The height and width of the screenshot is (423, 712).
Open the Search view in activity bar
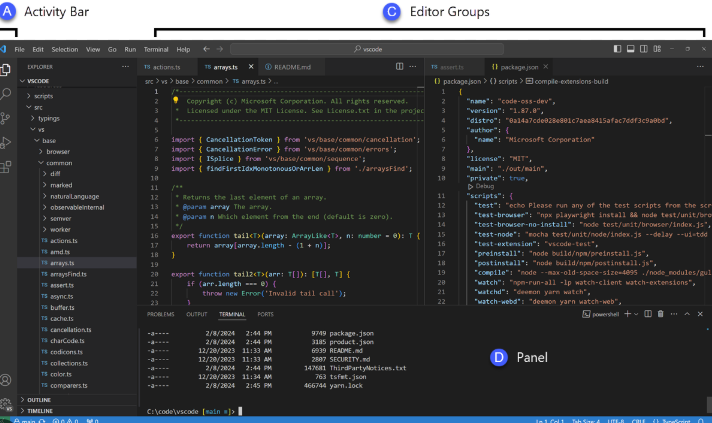[8, 94]
